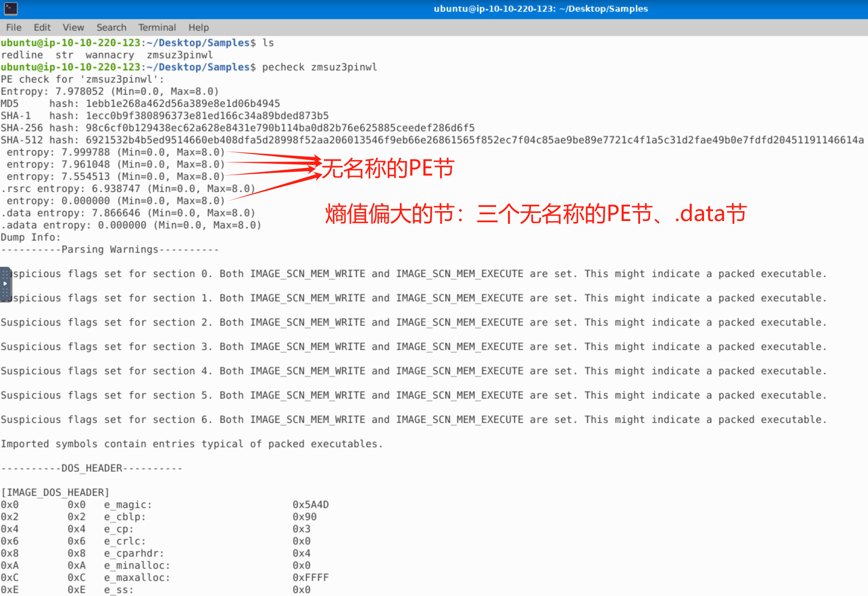Open the Terminal menu
This screenshot has height=596, width=868.
[157, 27]
